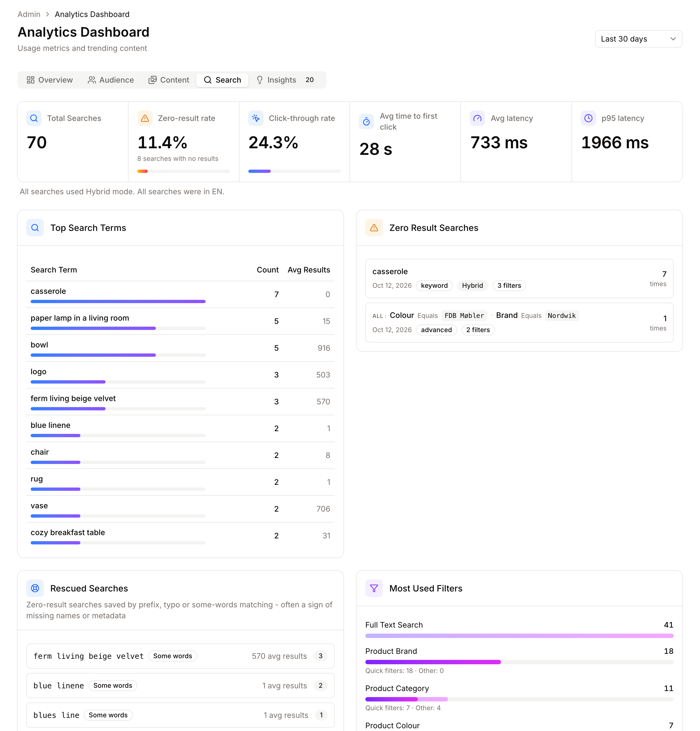Switch to the Overview tab

pos(49,80)
